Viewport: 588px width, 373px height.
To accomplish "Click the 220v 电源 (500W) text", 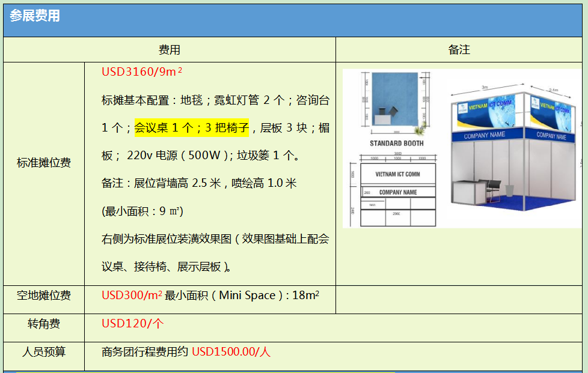I will 180,156.
